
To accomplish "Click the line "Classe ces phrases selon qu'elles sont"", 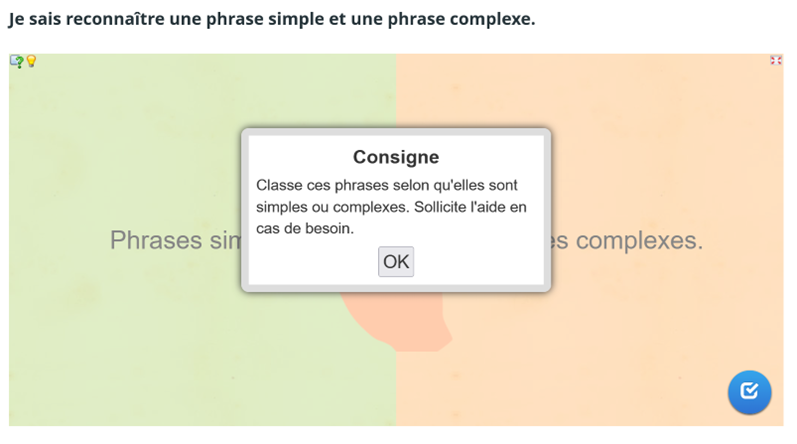I will point(386,185).
